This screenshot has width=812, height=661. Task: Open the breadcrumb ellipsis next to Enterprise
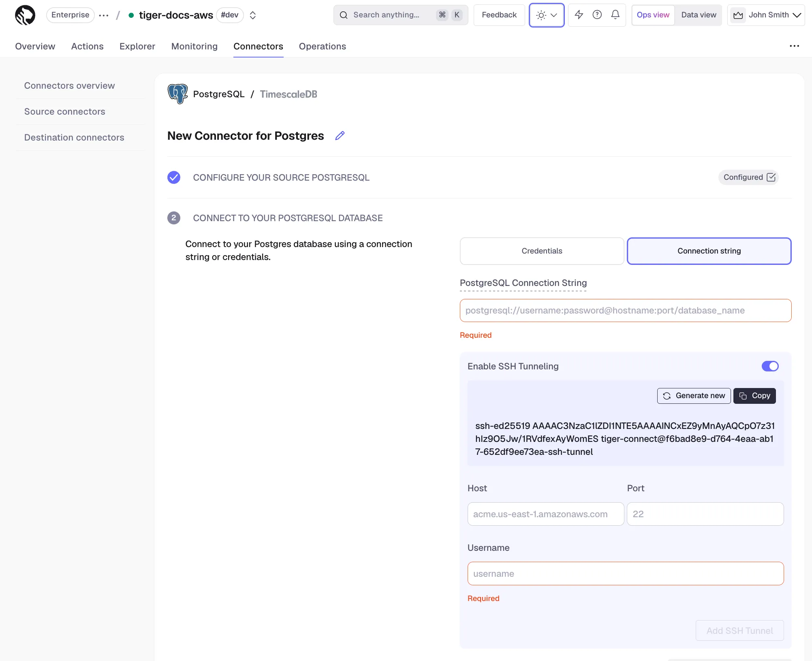[x=104, y=15]
